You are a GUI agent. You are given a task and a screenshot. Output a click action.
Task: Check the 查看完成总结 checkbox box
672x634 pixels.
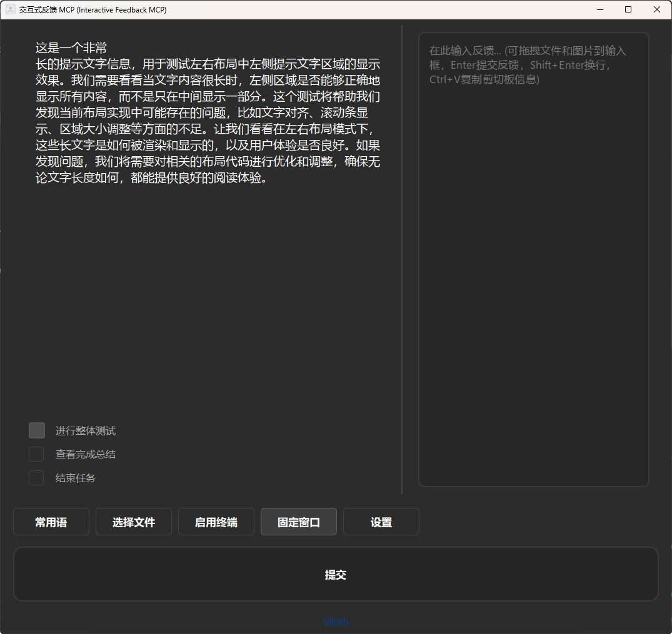36,454
